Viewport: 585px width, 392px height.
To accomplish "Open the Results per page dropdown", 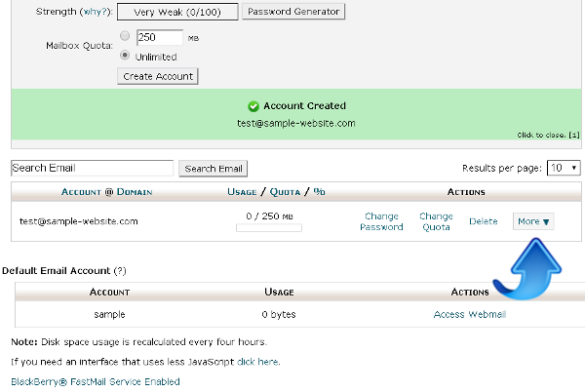I will 564,168.
